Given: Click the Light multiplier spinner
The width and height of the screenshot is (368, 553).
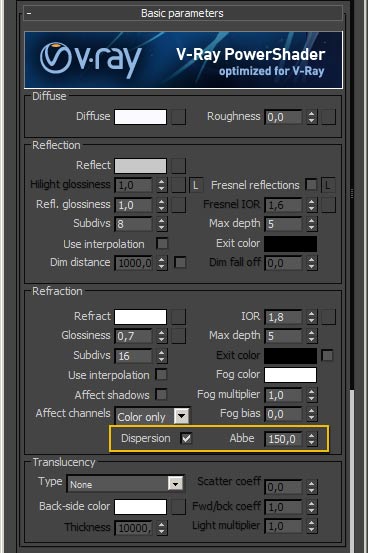Looking at the screenshot, I should coord(311,526).
